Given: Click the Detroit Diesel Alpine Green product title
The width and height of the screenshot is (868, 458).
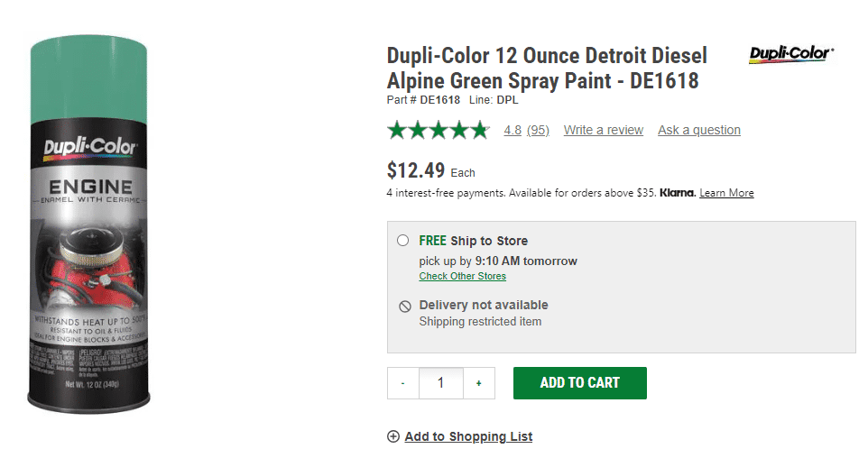Looking at the screenshot, I should (x=547, y=68).
